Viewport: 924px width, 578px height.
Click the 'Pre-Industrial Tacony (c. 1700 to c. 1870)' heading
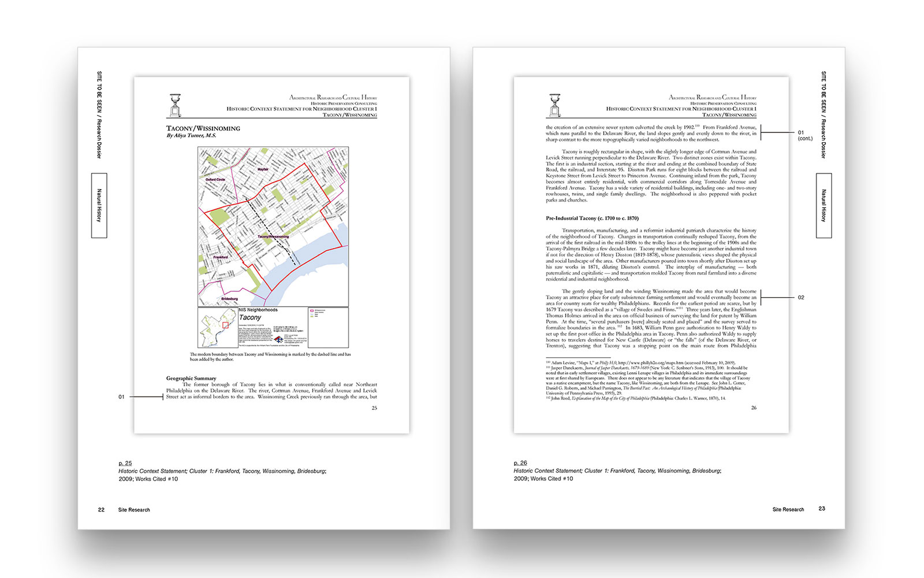[593, 218]
